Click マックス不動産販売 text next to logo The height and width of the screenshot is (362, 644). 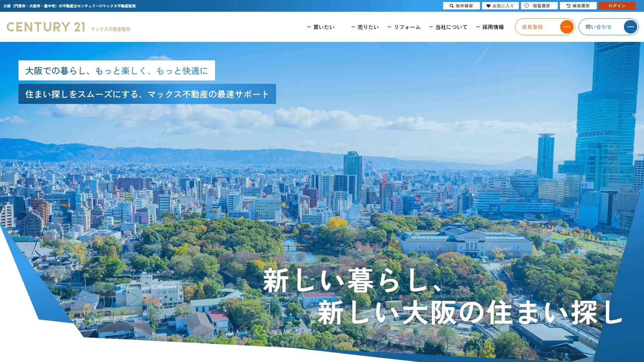[110, 29]
